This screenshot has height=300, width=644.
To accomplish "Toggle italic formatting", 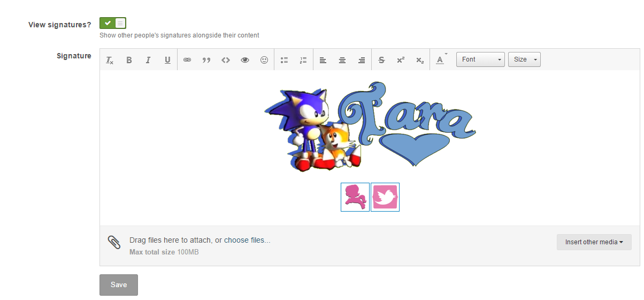I will (x=148, y=60).
